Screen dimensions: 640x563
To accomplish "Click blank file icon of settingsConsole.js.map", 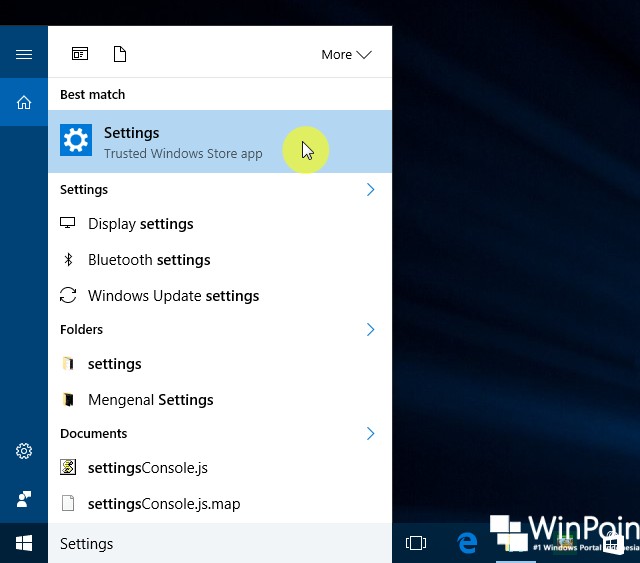I will [x=68, y=503].
